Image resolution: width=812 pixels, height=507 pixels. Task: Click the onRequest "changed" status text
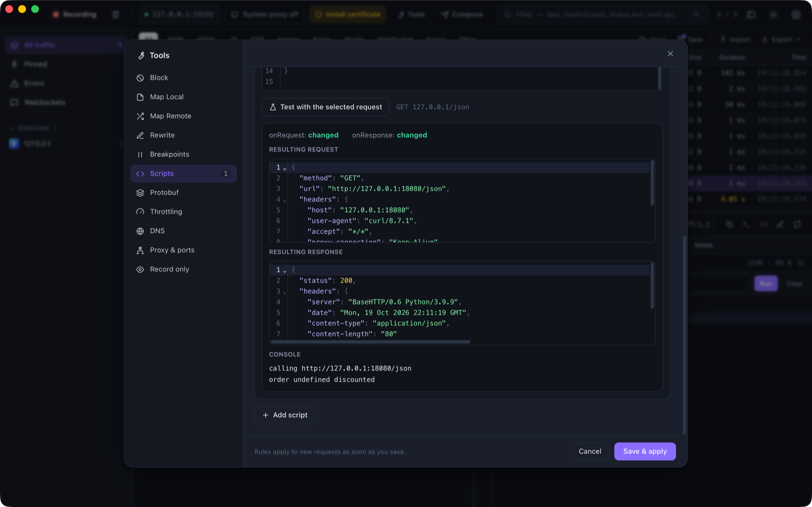[323, 135]
